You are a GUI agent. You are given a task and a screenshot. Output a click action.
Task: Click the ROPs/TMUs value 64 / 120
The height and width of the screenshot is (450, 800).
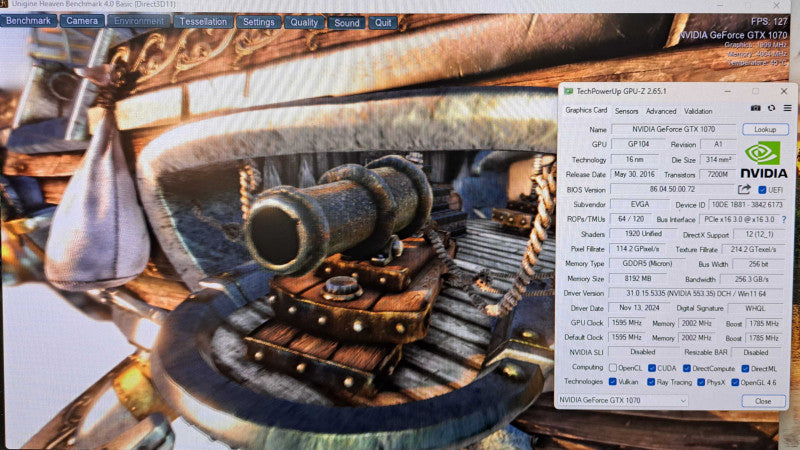click(x=631, y=219)
